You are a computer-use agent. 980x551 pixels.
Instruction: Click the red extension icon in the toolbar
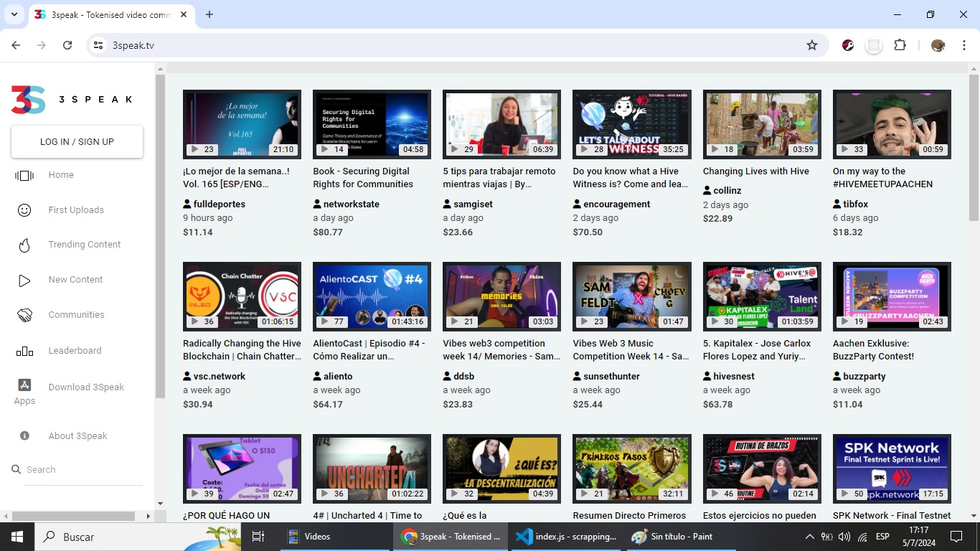848,45
